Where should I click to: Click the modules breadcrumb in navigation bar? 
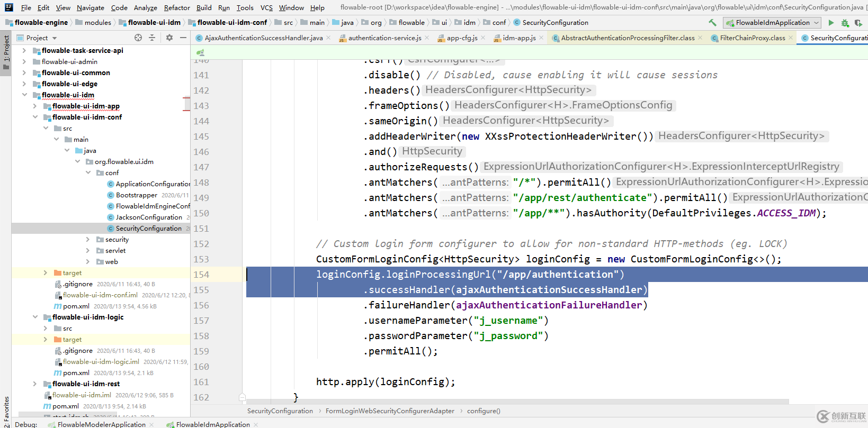pyautogui.click(x=98, y=23)
